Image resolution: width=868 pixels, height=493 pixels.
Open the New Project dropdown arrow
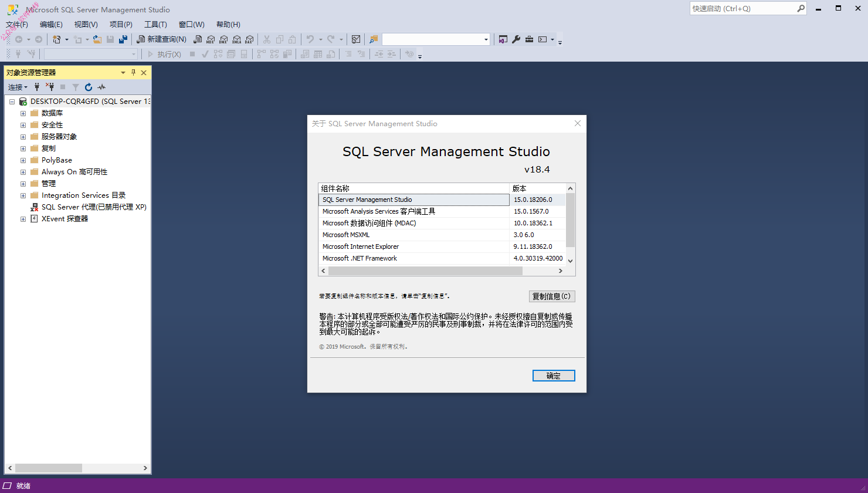tap(66, 39)
